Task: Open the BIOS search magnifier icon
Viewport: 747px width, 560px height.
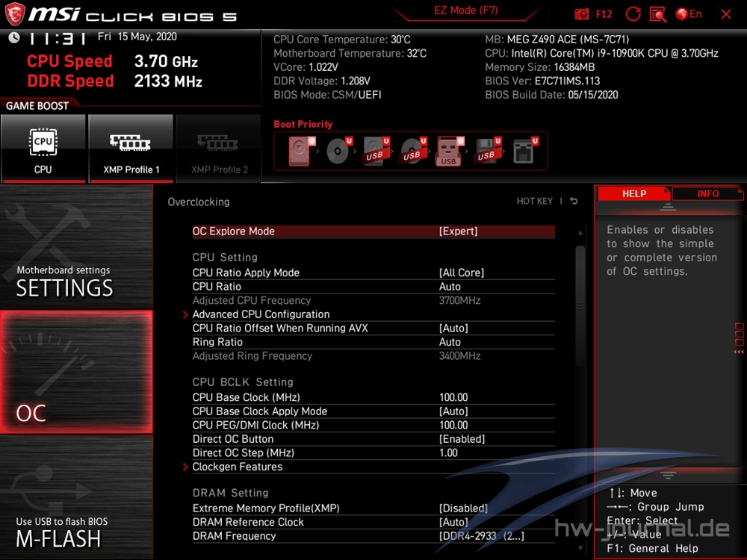Action: point(658,14)
